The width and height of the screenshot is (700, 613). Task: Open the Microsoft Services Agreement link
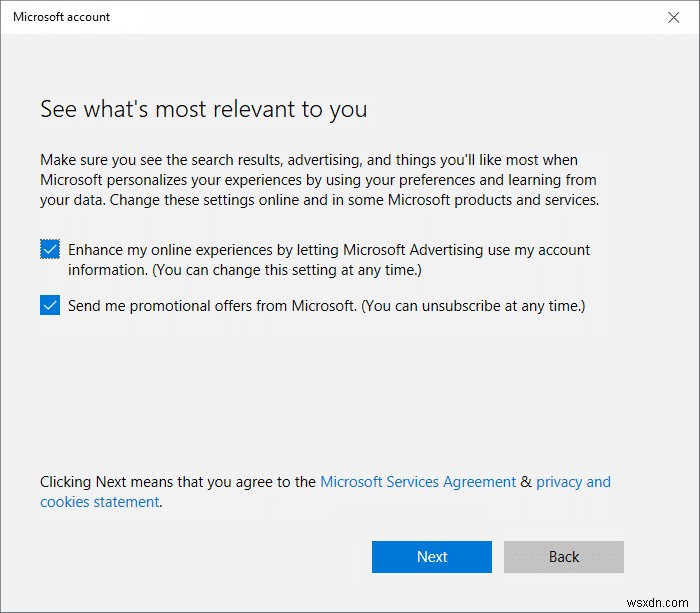pyautogui.click(x=418, y=482)
